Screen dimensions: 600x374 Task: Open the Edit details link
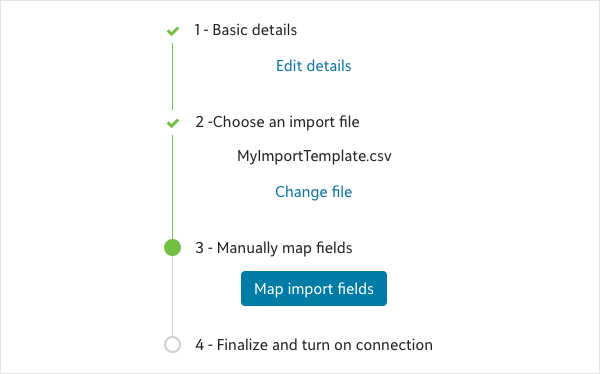pyautogui.click(x=314, y=66)
